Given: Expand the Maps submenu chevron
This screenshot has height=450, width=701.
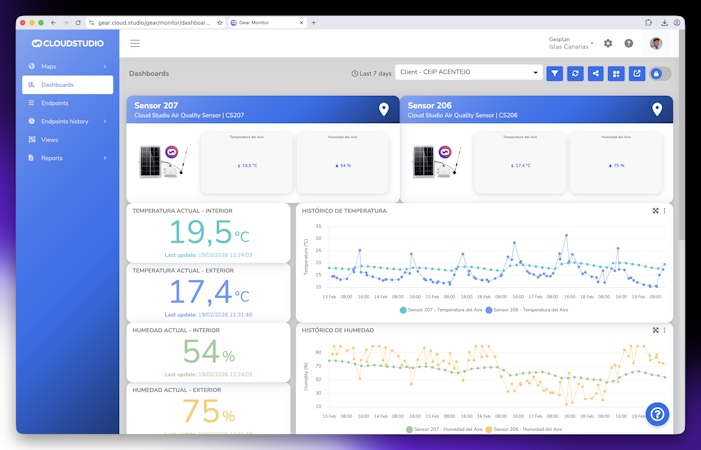Looking at the screenshot, I should (105, 66).
